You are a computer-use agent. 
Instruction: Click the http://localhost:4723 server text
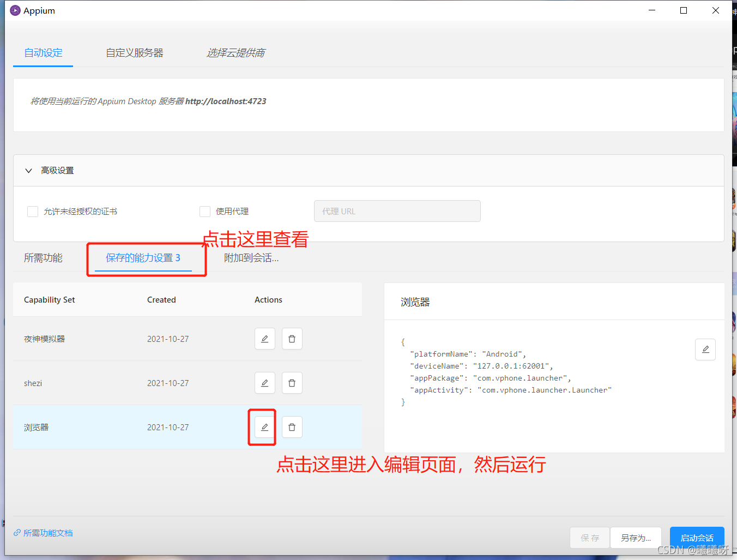click(226, 101)
